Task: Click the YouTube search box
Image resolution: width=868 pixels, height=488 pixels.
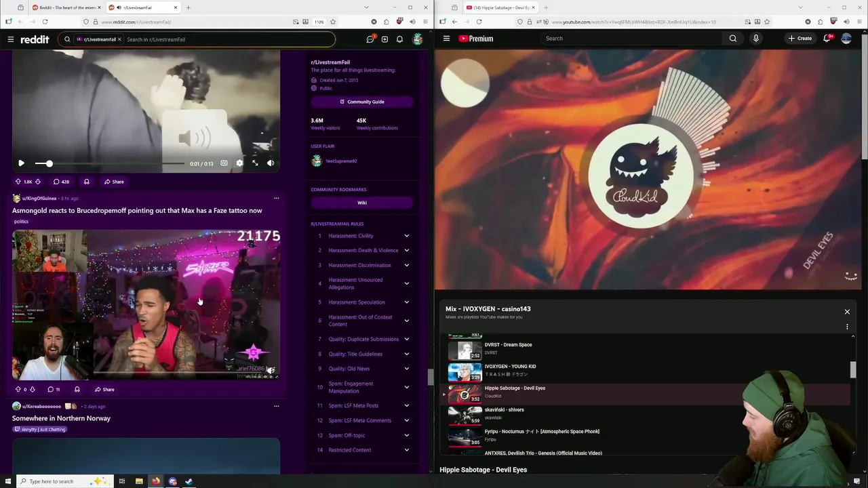Action: 631,39
